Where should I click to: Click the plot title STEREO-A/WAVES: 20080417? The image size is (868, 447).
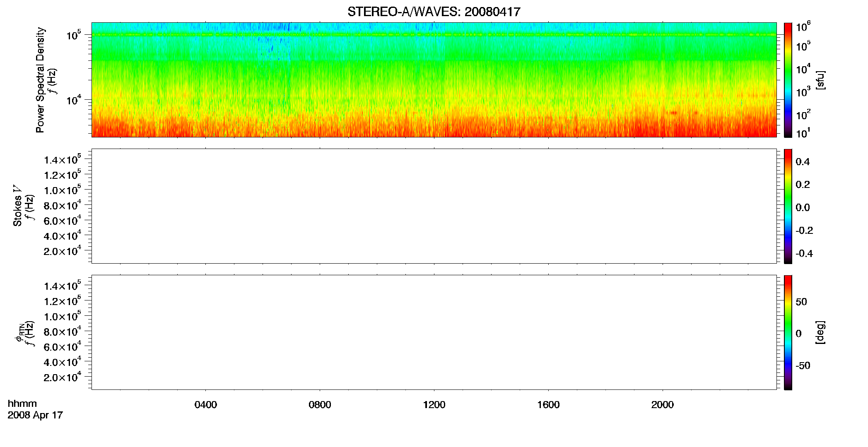point(434,12)
